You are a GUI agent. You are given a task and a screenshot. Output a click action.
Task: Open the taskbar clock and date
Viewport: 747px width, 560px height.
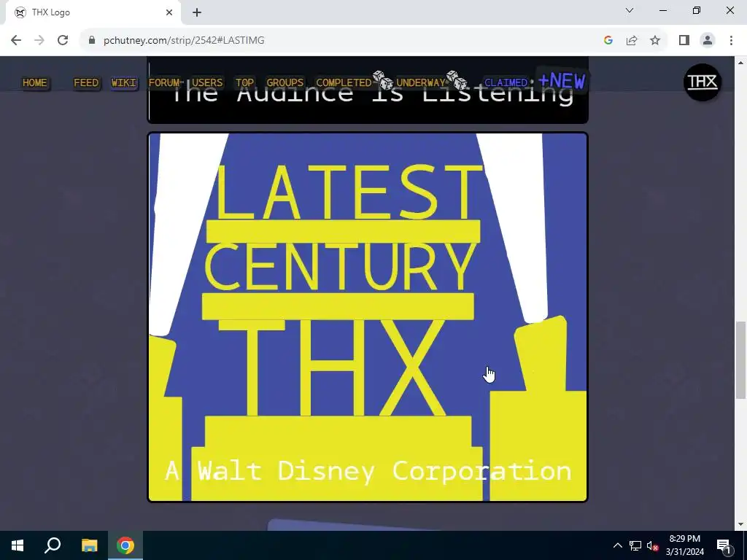coord(684,545)
